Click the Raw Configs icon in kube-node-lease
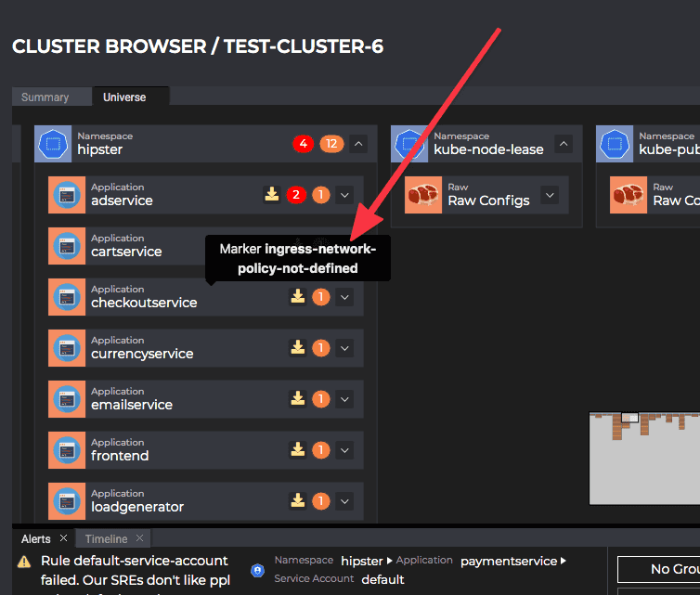Screen dimensions: 700x595 click(423, 195)
